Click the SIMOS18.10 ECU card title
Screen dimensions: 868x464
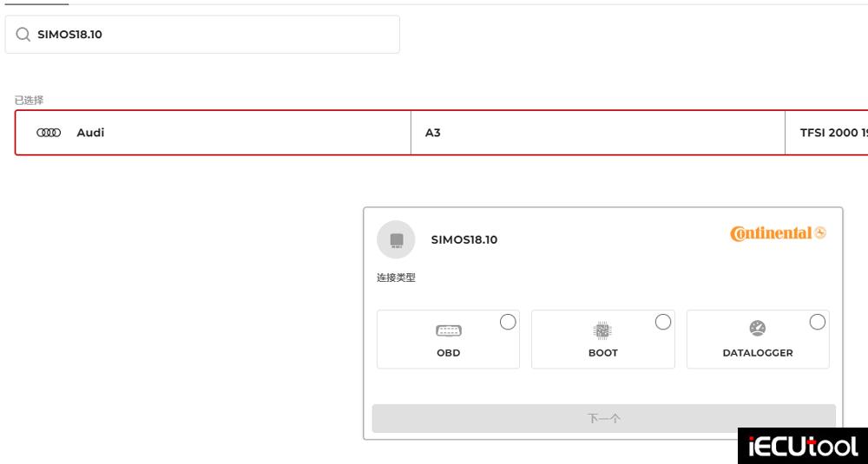coord(464,240)
